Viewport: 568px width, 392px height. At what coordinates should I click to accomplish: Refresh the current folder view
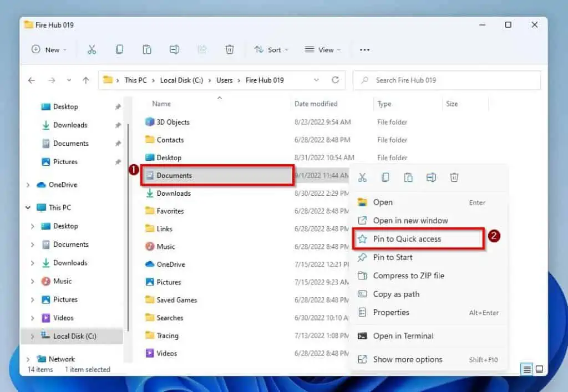click(336, 80)
